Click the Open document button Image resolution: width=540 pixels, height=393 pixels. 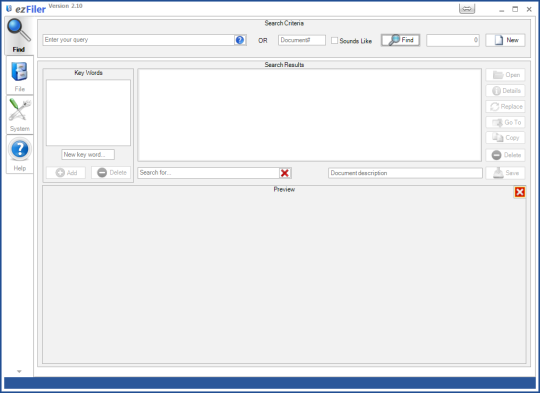(505, 75)
